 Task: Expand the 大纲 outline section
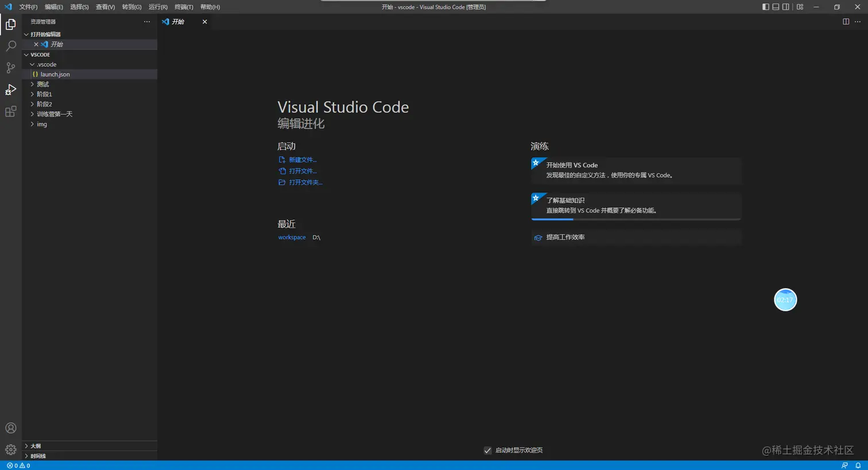[x=26, y=446]
